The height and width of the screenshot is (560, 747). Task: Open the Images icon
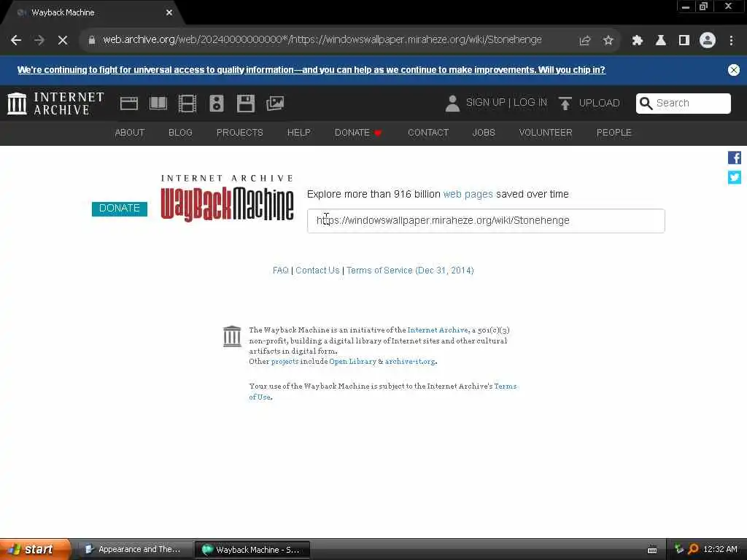coord(275,104)
